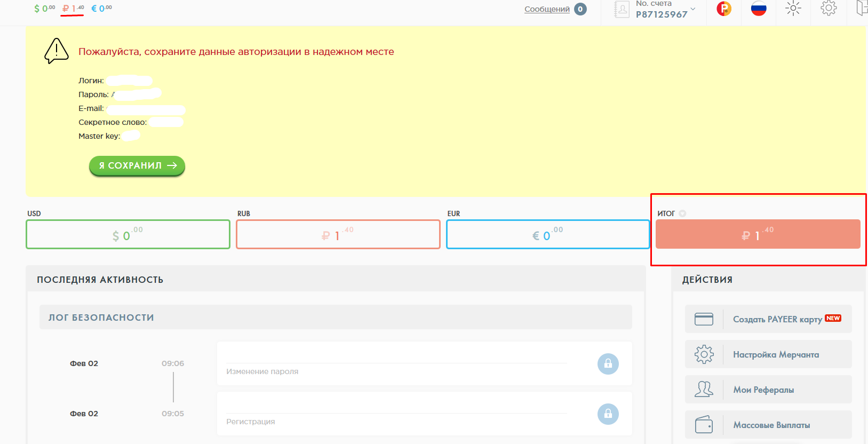Click the ИТОГ settings small icon
868x444 pixels.
tap(682, 213)
